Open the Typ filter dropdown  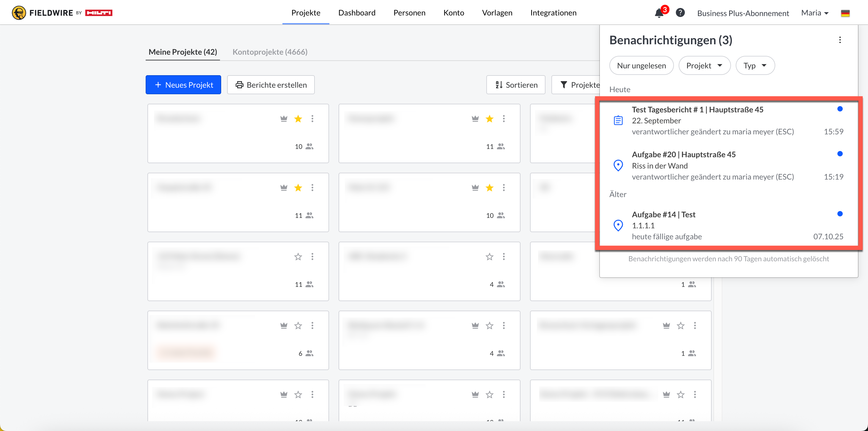755,66
